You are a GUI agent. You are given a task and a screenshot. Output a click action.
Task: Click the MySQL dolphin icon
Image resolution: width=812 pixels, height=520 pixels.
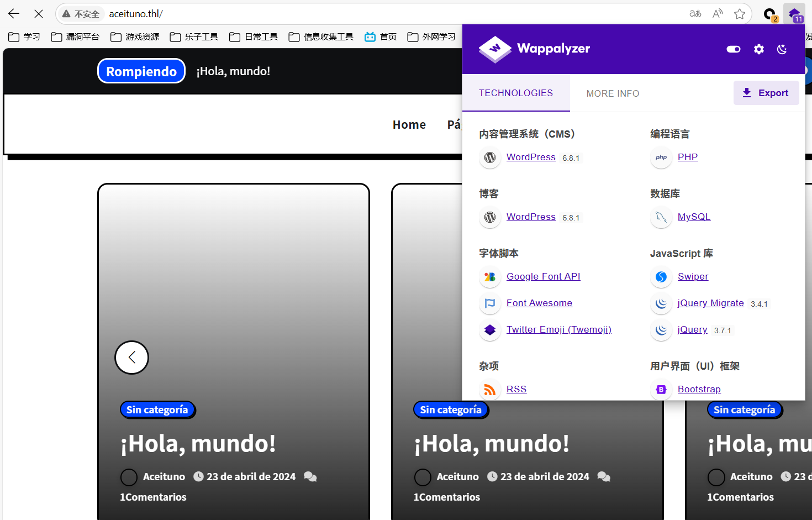pos(661,217)
